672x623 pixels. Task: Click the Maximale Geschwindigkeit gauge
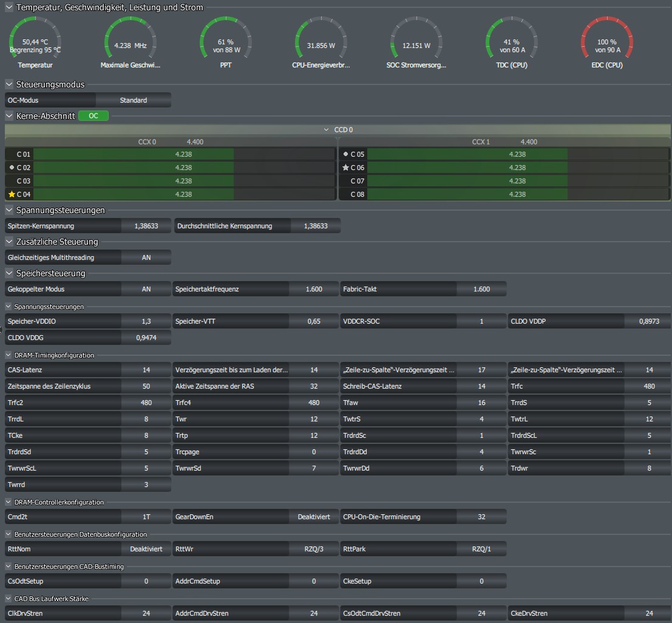131,43
